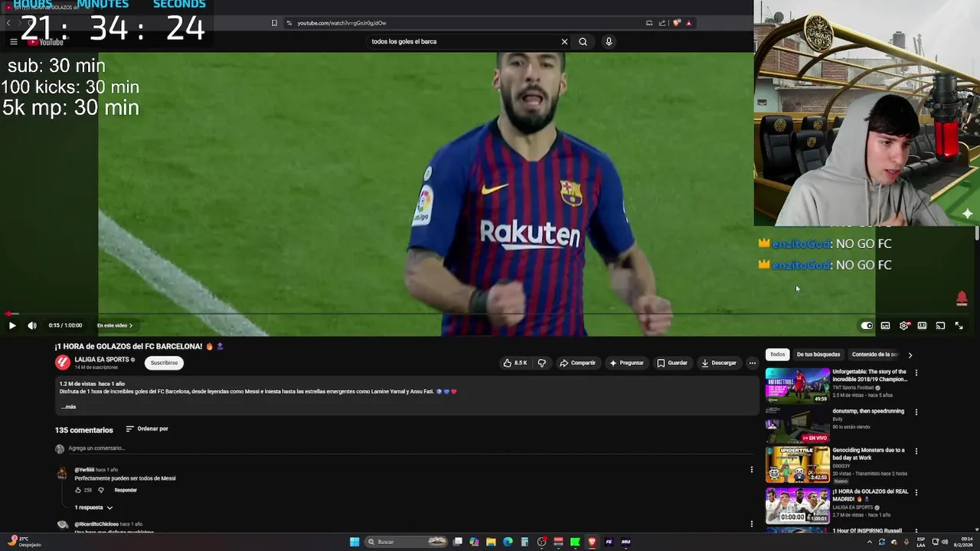Open the Windows Start menu
980x551 pixels.
[354, 542]
